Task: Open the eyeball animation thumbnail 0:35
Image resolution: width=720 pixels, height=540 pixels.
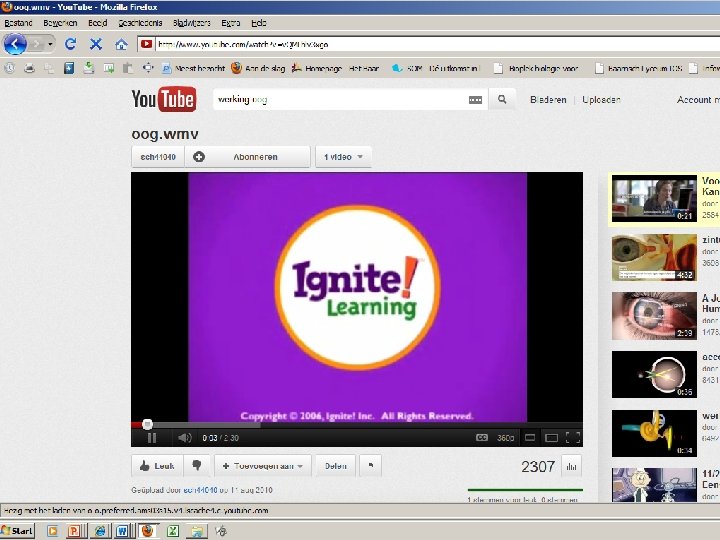Action: tap(654, 374)
